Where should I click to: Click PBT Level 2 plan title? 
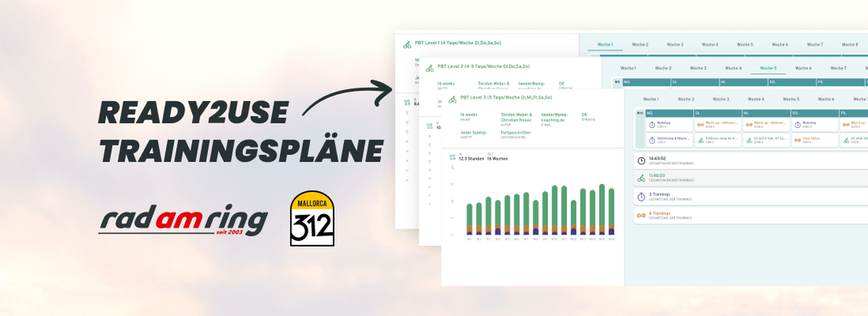pos(483,66)
